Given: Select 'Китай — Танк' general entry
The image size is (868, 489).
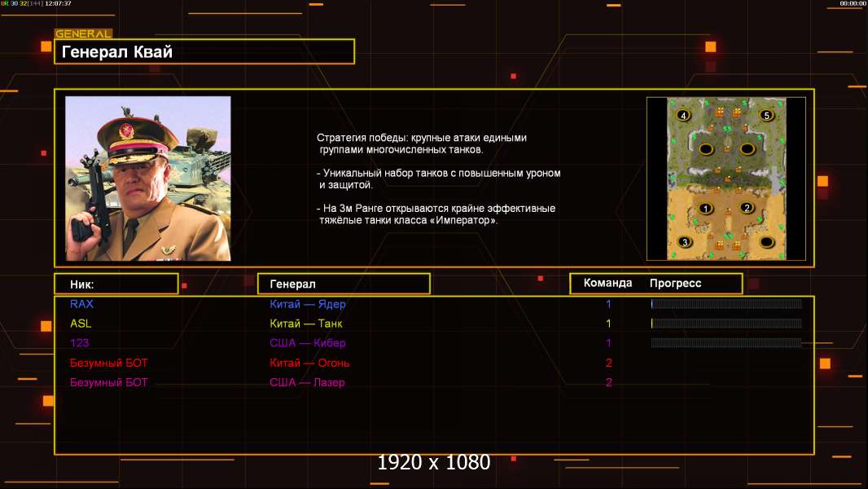Looking at the screenshot, I should 305,324.
